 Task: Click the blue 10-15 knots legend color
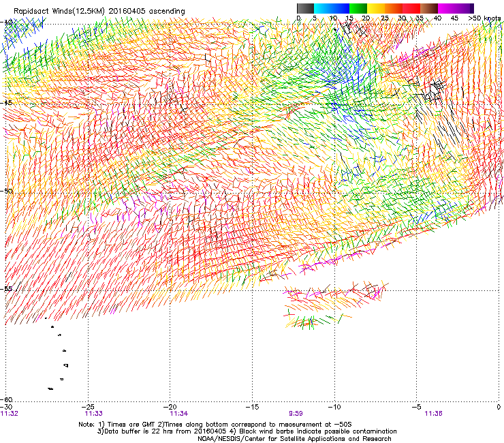coord(340,8)
